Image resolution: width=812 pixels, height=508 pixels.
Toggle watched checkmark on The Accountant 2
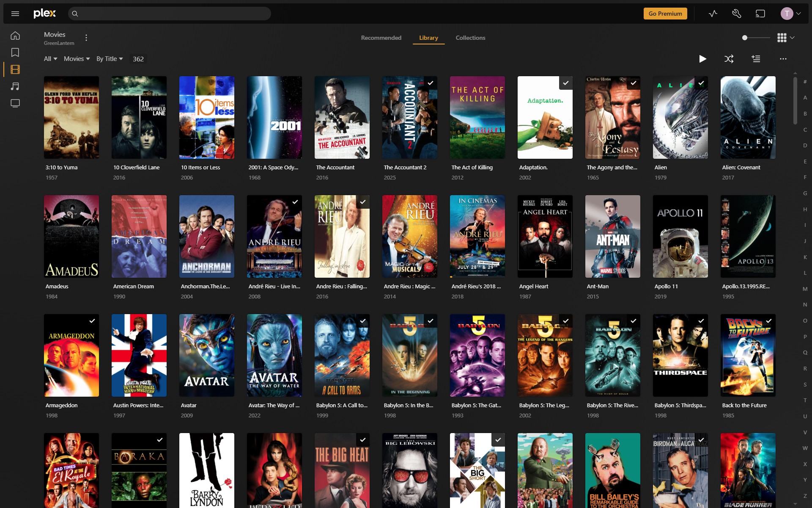click(430, 83)
